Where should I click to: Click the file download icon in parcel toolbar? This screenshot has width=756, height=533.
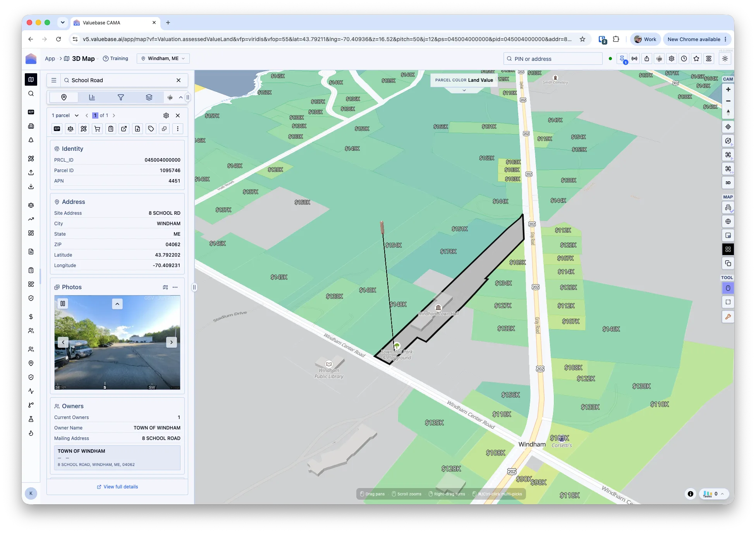point(137,129)
